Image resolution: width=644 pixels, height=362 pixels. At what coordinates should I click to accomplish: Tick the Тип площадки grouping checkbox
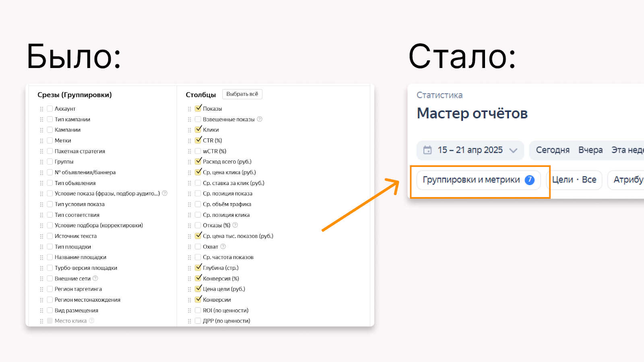pyautogui.click(x=50, y=247)
